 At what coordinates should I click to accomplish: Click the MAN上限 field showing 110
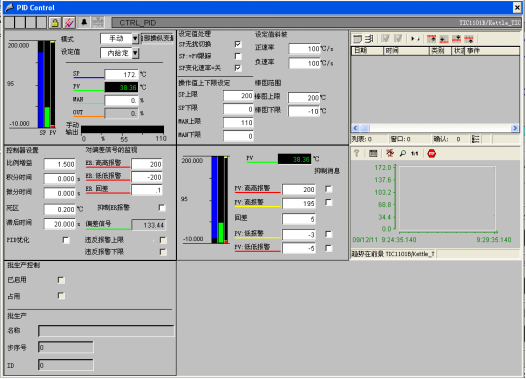point(239,123)
